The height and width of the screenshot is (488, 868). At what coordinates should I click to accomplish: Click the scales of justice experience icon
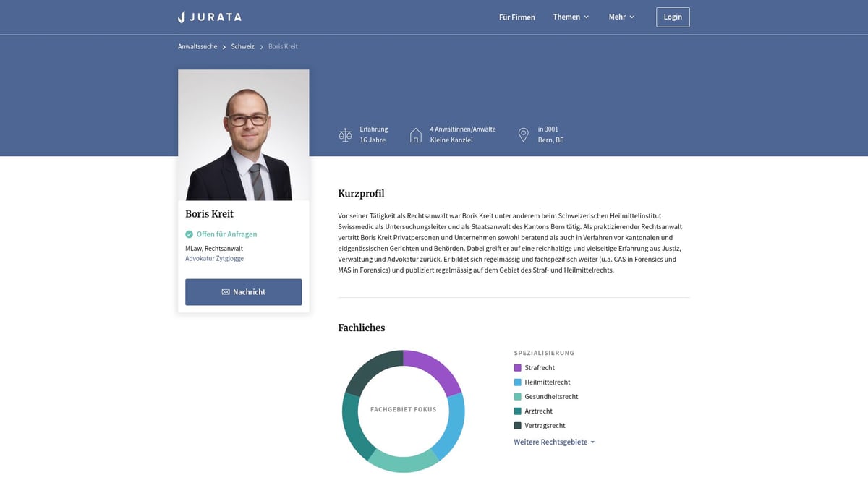(345, 134)
